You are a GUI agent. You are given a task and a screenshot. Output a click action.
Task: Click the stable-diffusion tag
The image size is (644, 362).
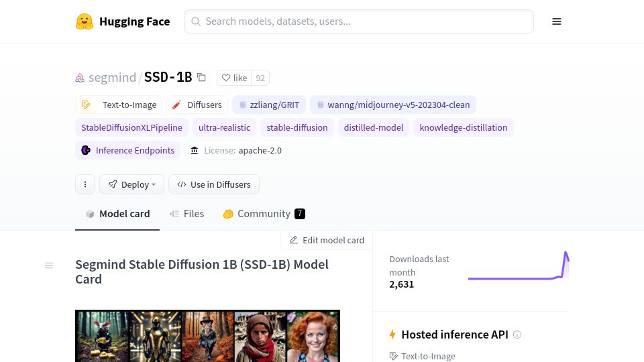(x=297, y=127)
